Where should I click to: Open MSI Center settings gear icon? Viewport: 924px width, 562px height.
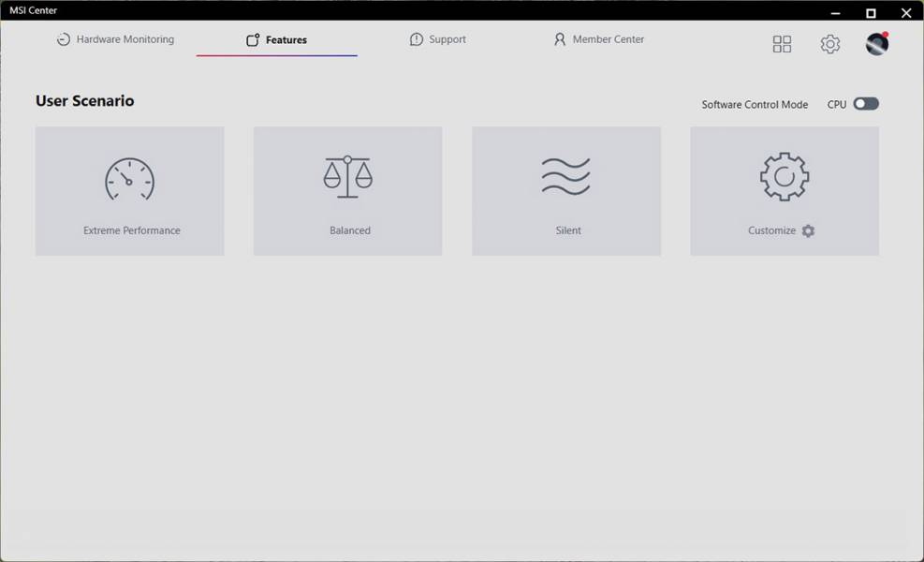tap(829, 44)
